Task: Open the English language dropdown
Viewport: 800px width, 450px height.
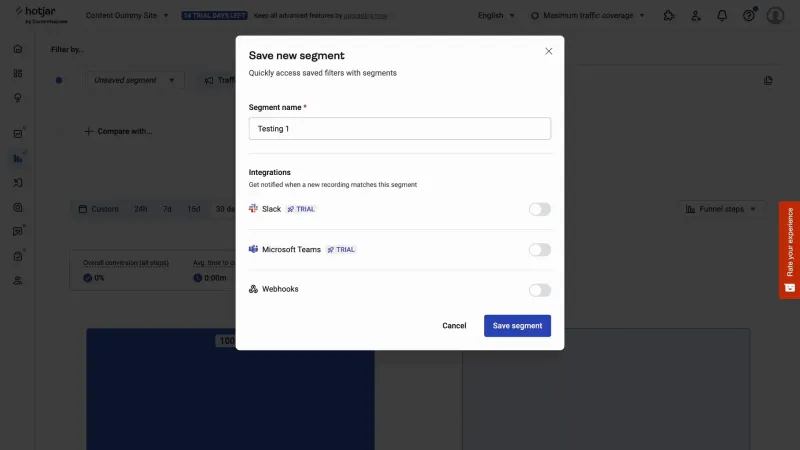Action: click(x=496, y=15)
